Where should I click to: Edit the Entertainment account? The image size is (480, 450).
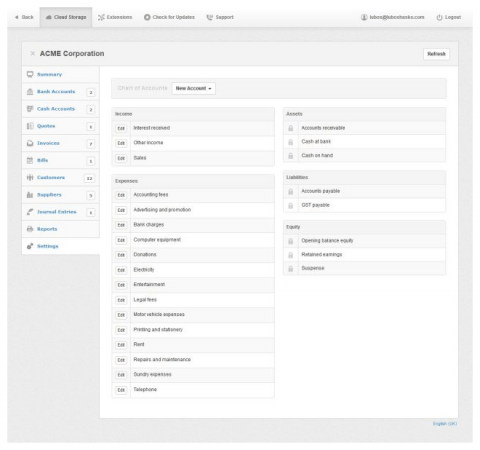[121, 285]
